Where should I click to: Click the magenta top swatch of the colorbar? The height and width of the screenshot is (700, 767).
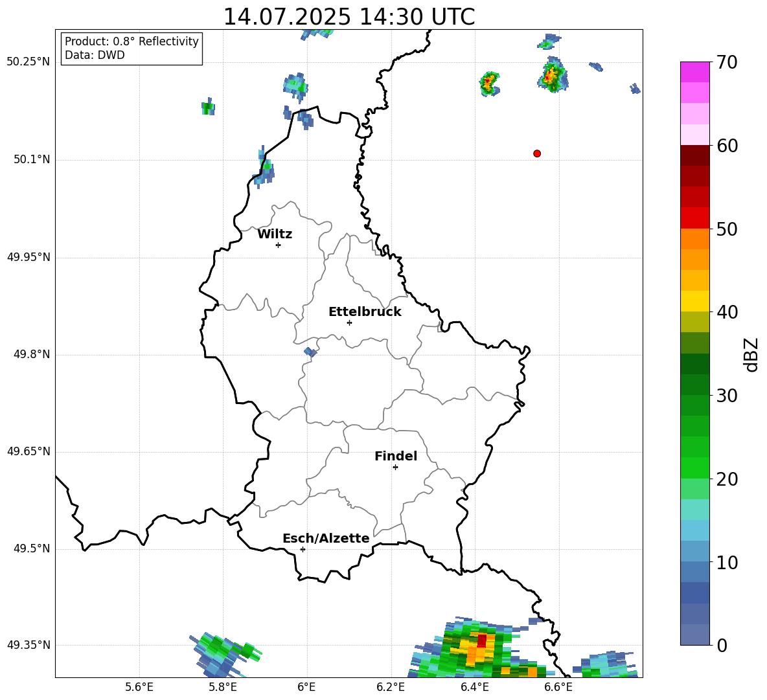coord(694,72)
